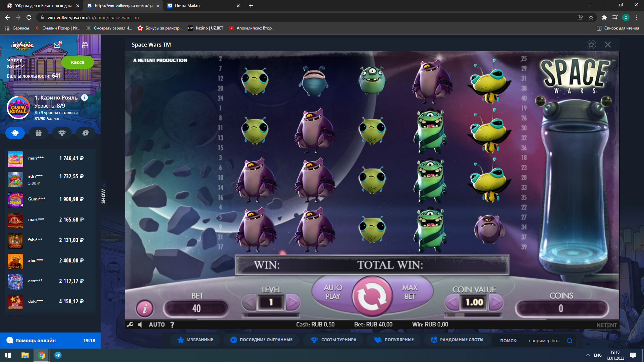Click AUTO in the game bottom bar

(x=157, y=324)
